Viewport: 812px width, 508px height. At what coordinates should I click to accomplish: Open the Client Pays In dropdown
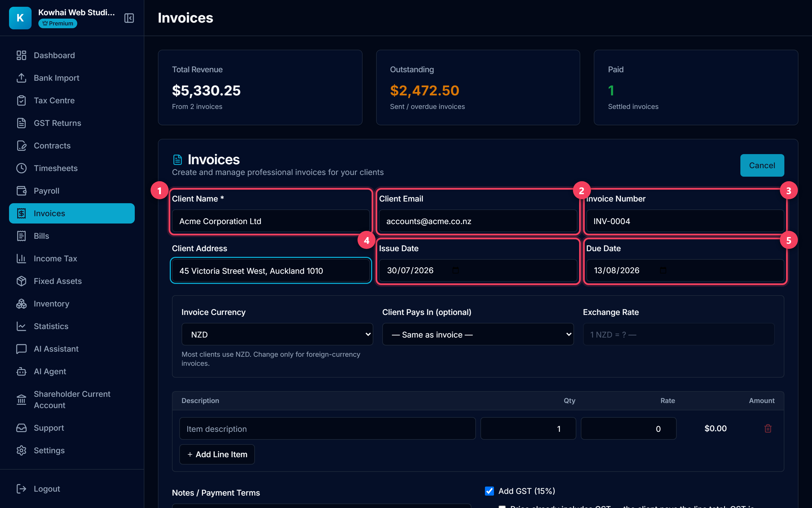(x=478, y=334)
